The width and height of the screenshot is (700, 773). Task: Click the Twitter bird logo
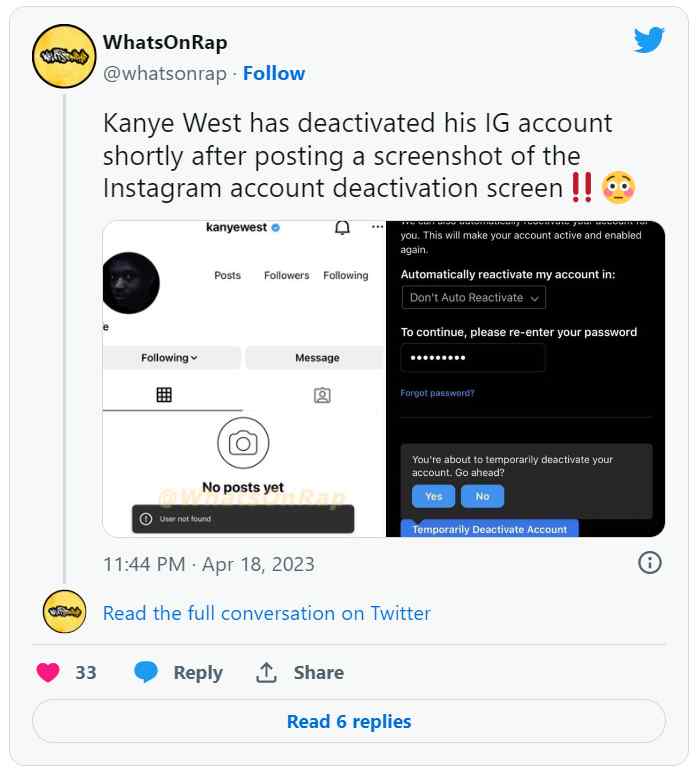pos(649,39)
